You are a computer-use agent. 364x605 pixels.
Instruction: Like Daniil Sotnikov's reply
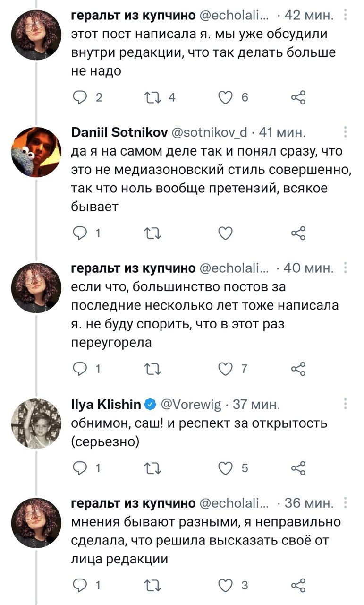coord(226,233)
